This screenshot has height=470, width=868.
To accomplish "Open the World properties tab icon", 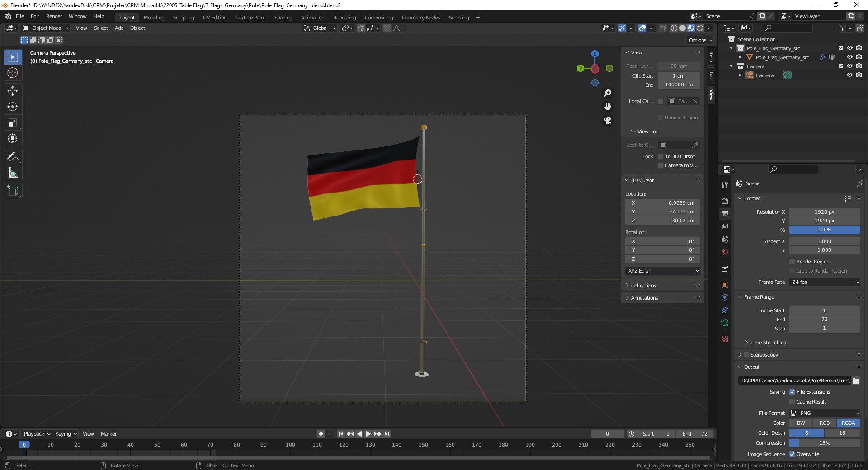I will 725,252.
